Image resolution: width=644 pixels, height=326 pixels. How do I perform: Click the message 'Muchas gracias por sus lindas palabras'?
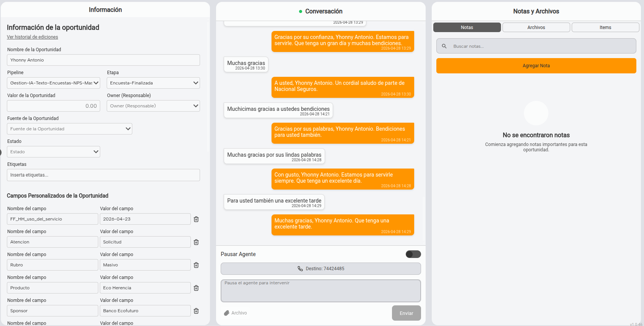(x=274, y=156)
